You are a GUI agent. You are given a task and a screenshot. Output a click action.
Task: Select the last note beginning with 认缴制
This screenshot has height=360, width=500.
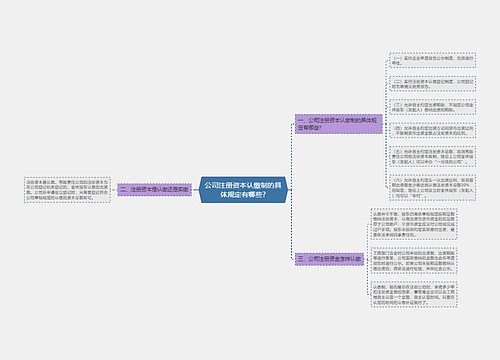coord(414,294)
